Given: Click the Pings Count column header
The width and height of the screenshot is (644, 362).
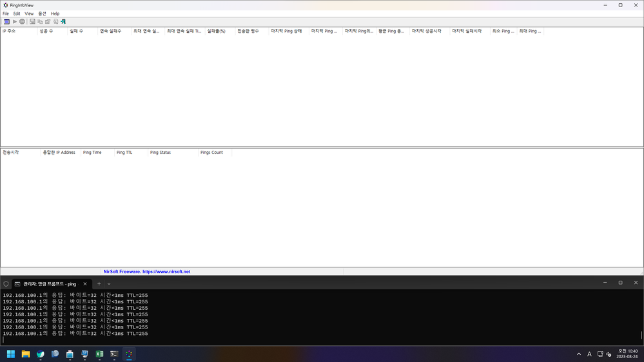Looking at the screenshot, I should coord(215,152).
